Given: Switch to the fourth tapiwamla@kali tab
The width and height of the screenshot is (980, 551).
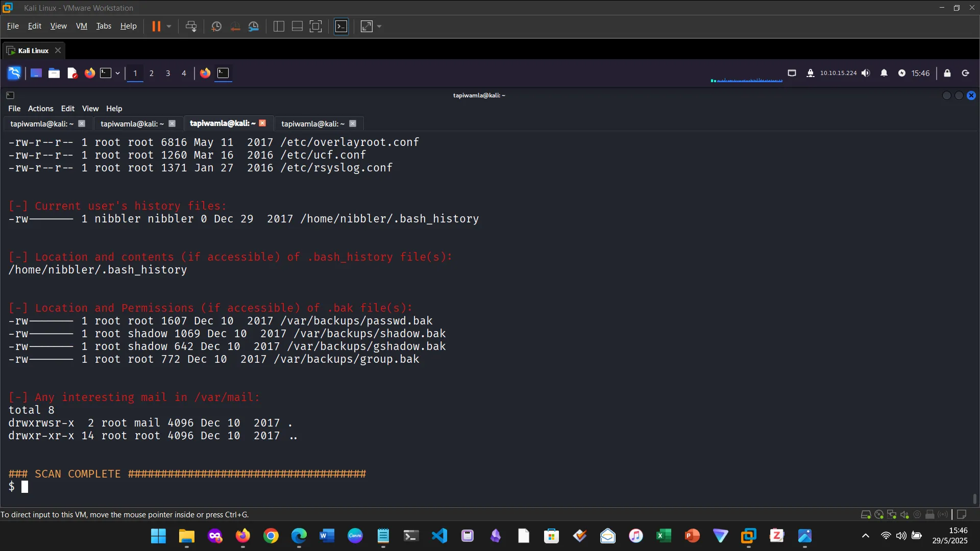Looking at the screenshot, I should pyautogui.click(x=312, y=123).
